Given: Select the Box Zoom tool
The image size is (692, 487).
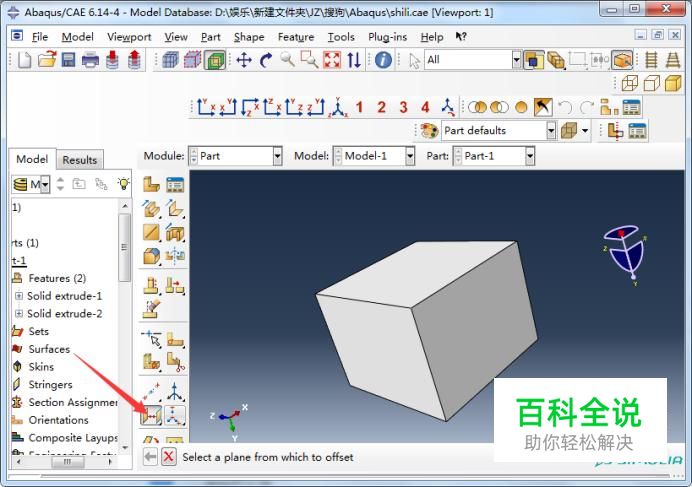Looking at the screenshot, I should (309, 59).
